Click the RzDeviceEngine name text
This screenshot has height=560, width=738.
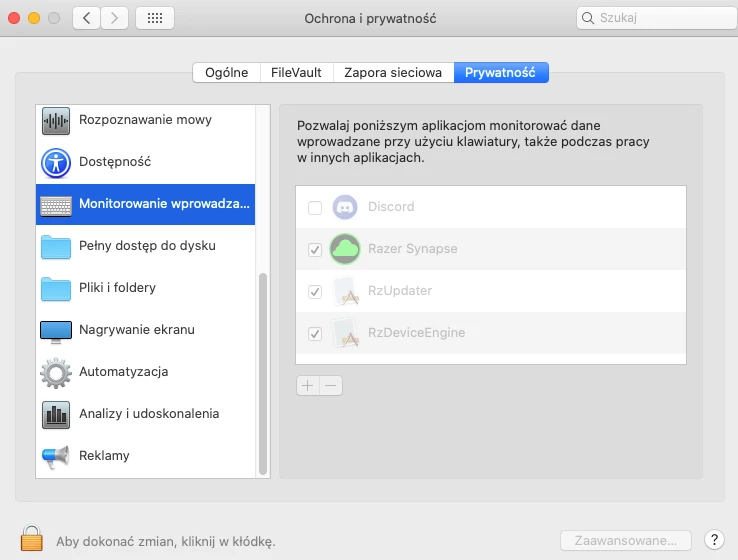click(x=416, y=333)
